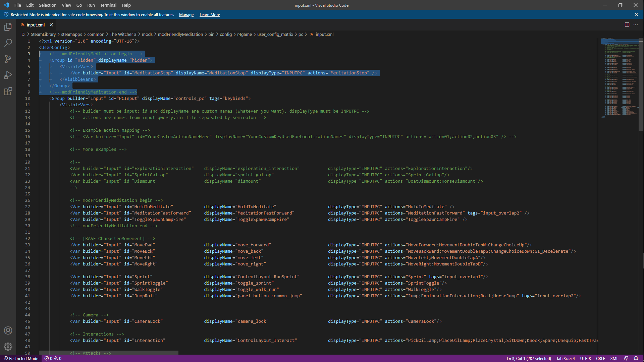Open the Selection menu
Viewport: 644px width, 362px height.
[47, 5]
